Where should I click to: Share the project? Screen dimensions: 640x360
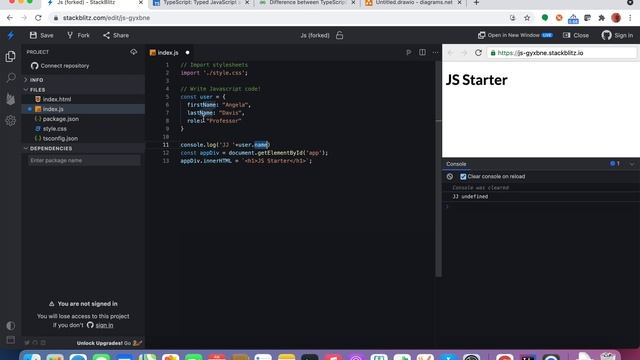click(x=116, y=36)
